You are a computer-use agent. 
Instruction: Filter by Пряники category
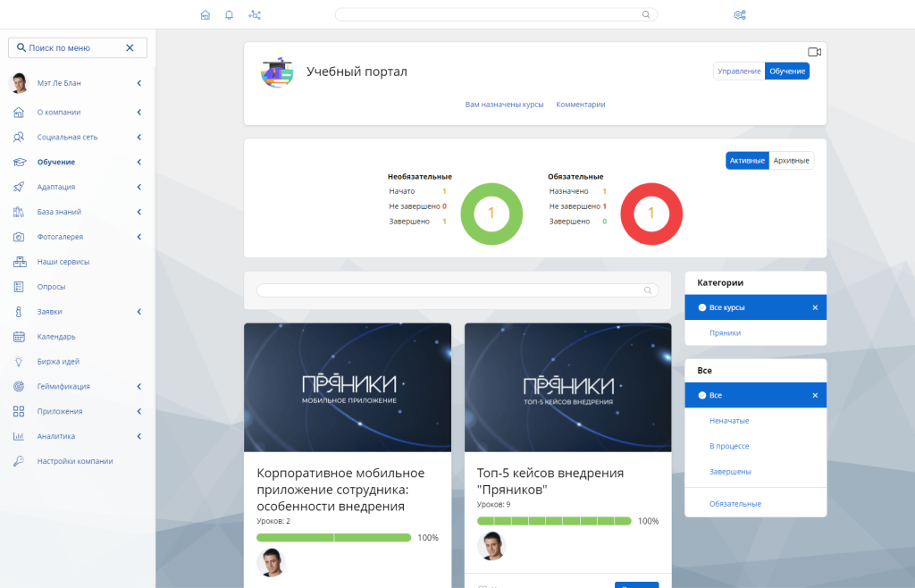(x=725, y=332)
